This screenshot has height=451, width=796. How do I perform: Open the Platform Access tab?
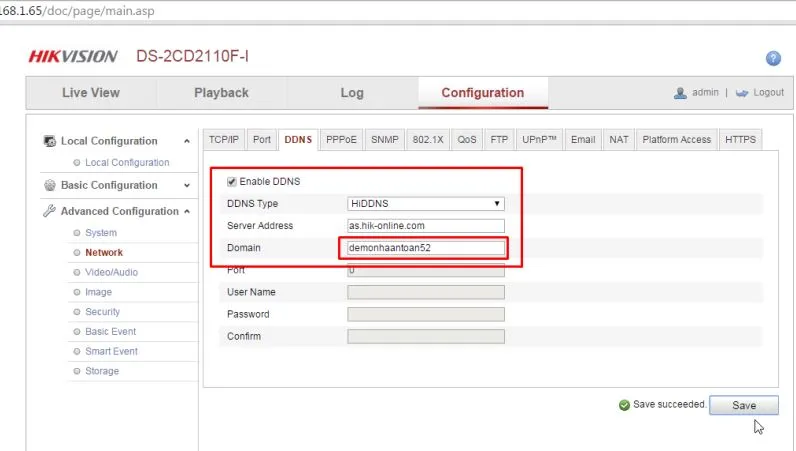point(676,140)
